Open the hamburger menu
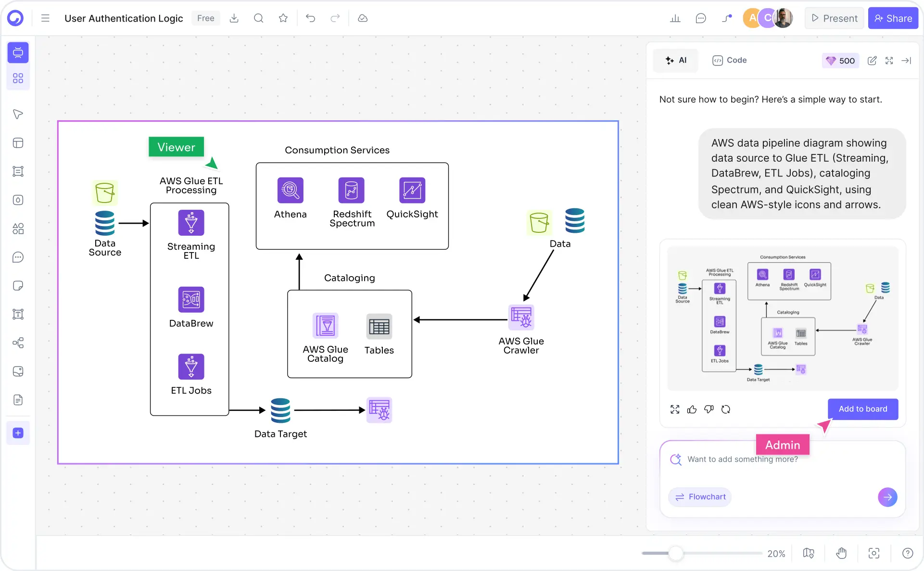Viewport: 924px width, 571px height. coord(45,18)
